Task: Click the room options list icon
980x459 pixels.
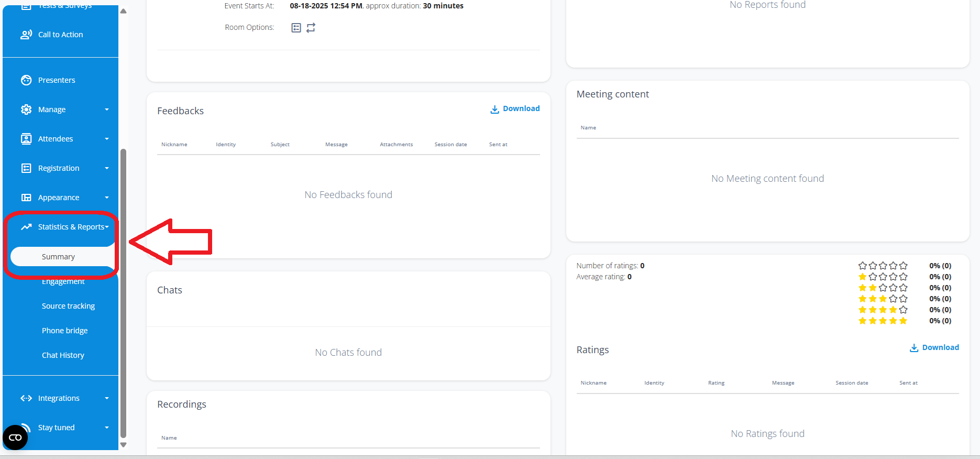Action: point(296,28)
